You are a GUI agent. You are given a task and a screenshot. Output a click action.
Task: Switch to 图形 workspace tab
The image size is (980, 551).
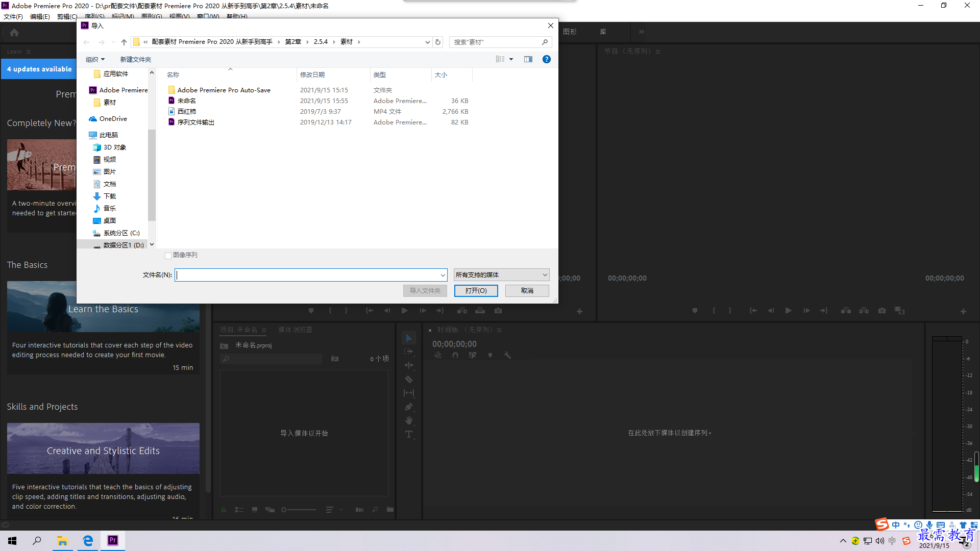(x=570, y=32)
